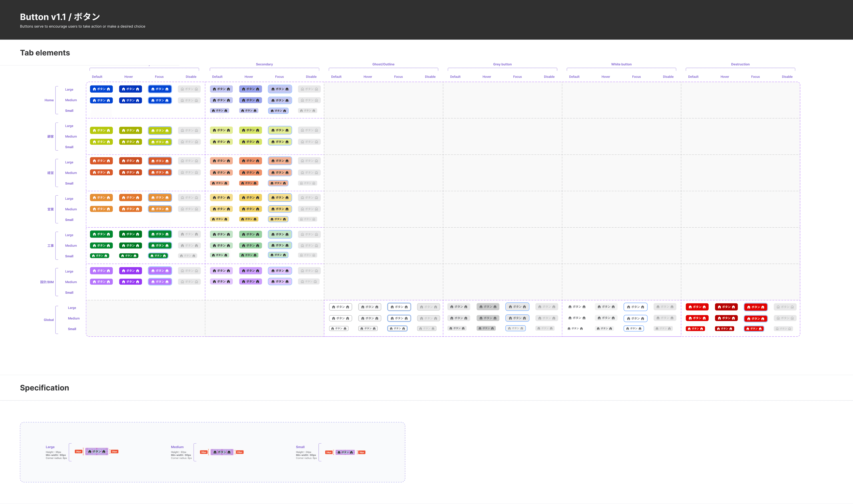This screenshot has width=853, height=504.
Task: Select the Global Small Ghost/Outline Focus button
Action: click(x=397, y=329)
